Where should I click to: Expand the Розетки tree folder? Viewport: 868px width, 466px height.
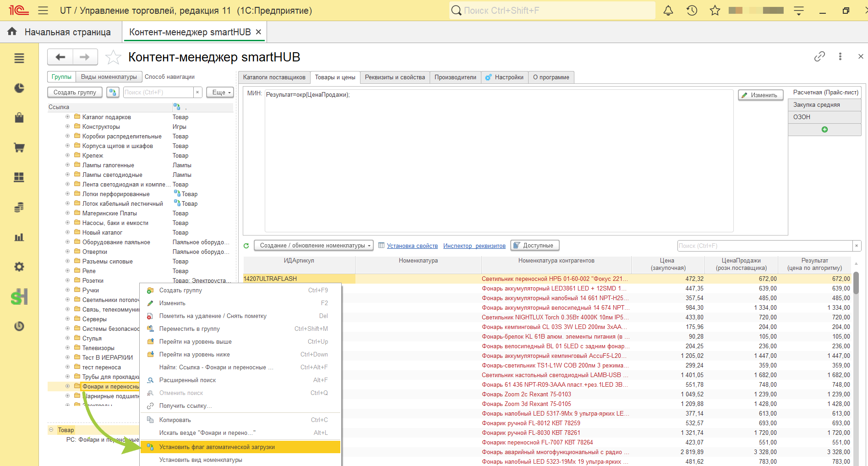pyautogui.click(x=68, y=280)
